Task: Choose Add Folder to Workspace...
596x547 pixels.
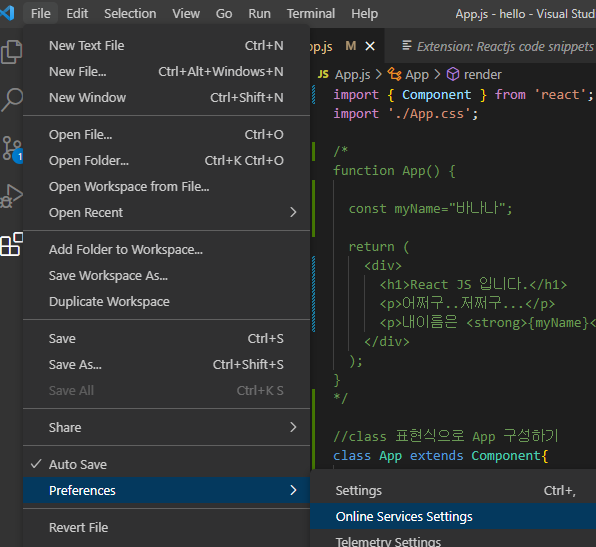Action: (x=166, y=249)
